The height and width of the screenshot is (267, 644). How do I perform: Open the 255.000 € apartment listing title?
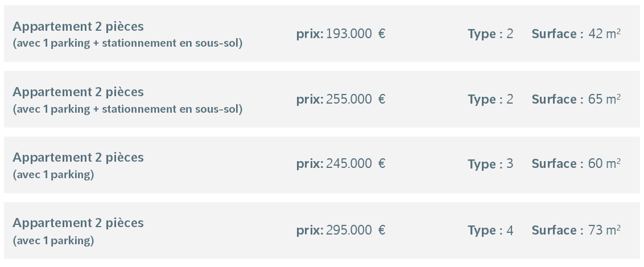pos(78,92)
